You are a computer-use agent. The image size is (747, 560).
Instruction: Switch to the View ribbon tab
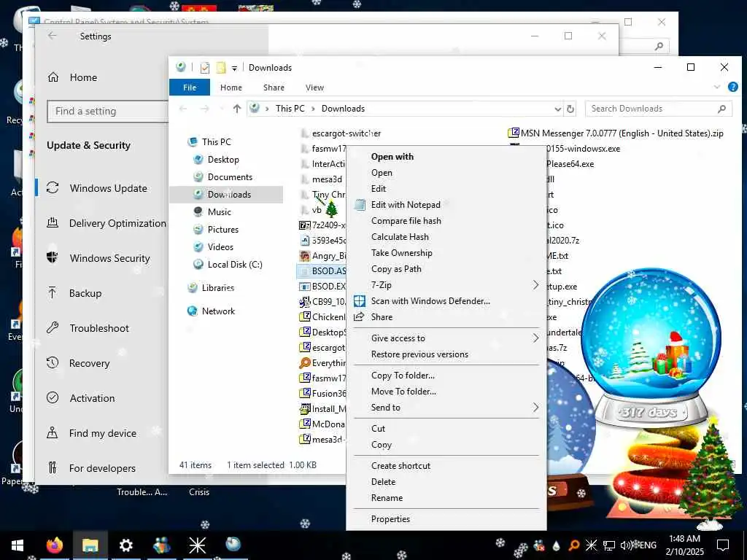[x=314, y=87]
